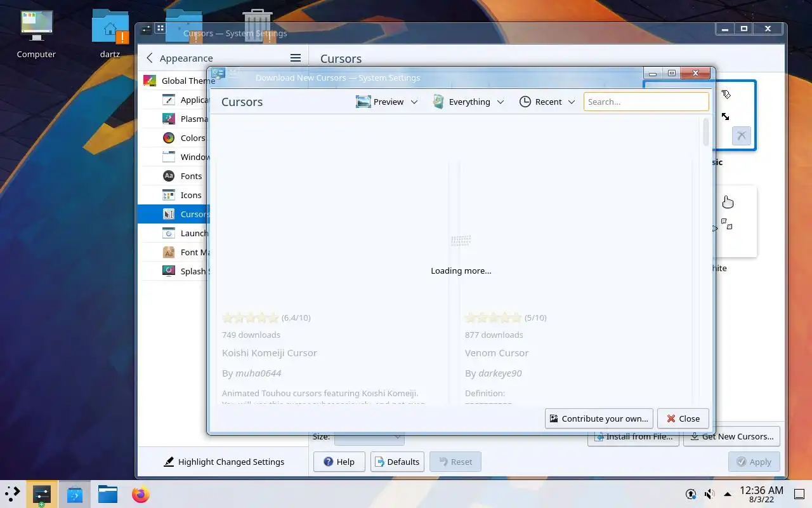Go back using the Appearance back arrow
Viewport: 812px width, 508px height.
150,58
